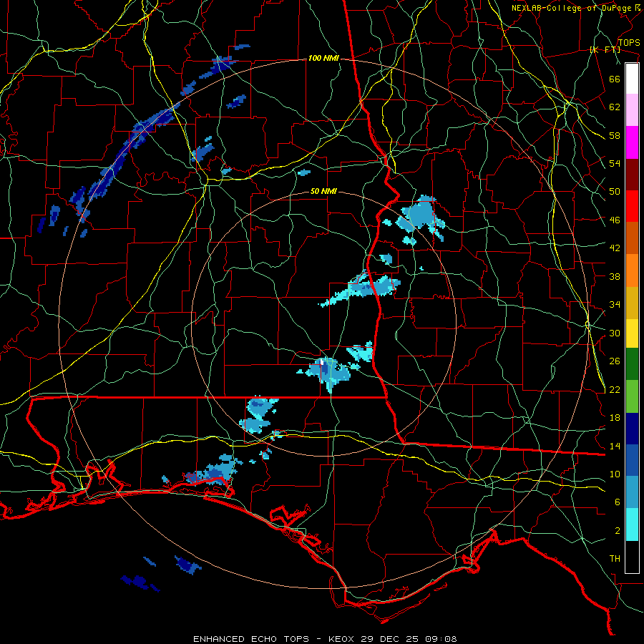Viewport: 644px width, 644px height.
Task: Click the legend value 22
Action: point(615,389)
